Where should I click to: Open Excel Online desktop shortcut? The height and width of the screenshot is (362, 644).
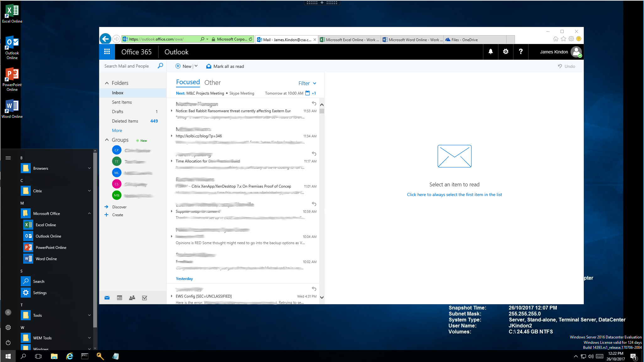point(12,14)
